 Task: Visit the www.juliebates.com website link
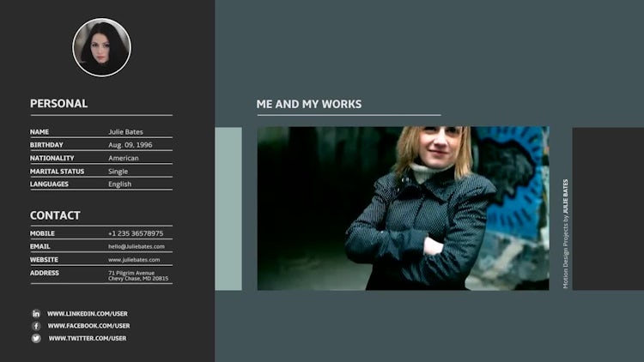[134, 260]
